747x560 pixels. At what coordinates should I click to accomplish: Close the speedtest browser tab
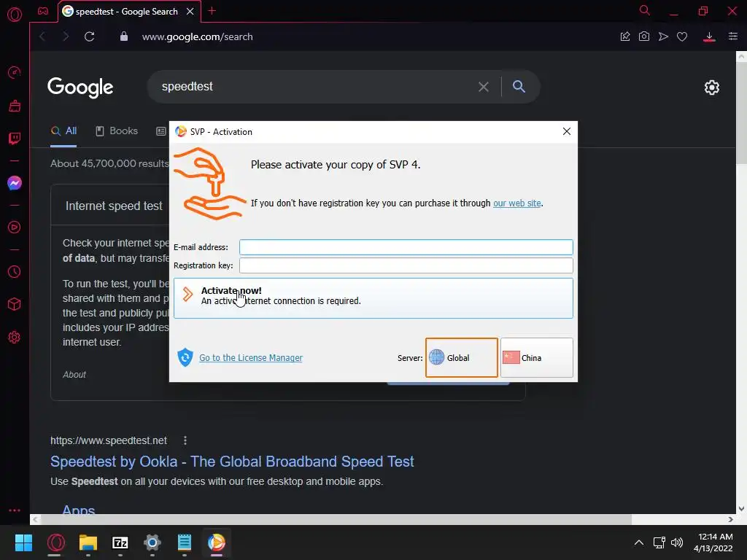[190, 12]
